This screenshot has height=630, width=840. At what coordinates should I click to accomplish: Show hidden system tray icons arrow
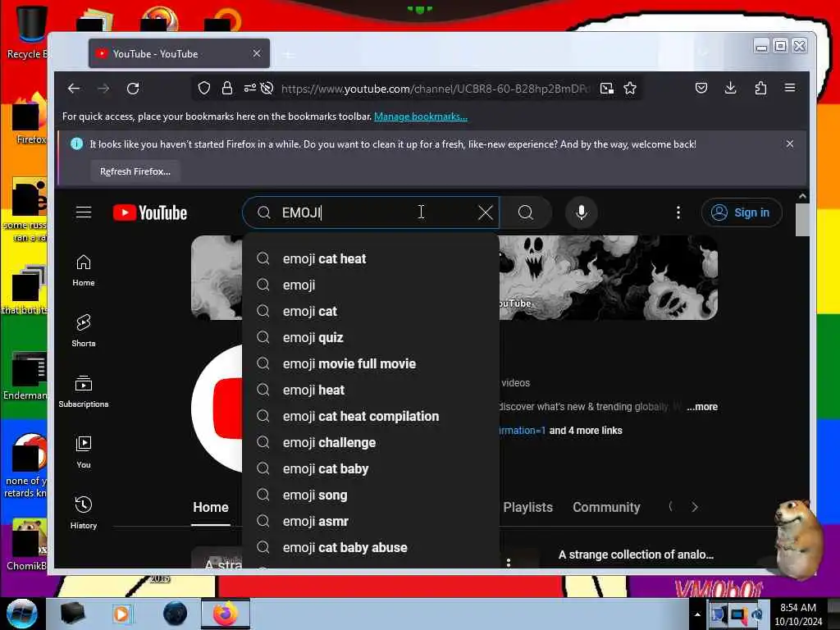[697, 614]
